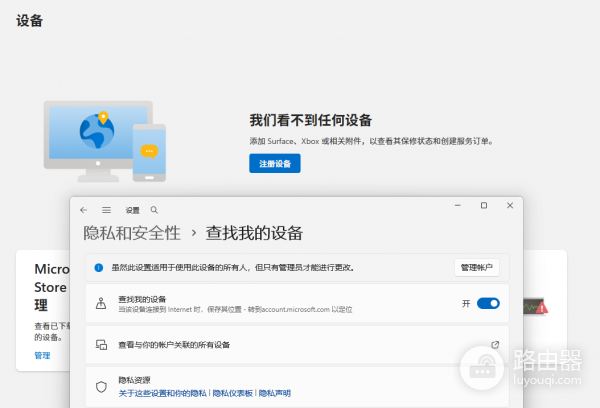Click the 管理 link on Microsoft Store card
Image resolution: width=600 pixels, height=408 pixels.
point(42,356)
